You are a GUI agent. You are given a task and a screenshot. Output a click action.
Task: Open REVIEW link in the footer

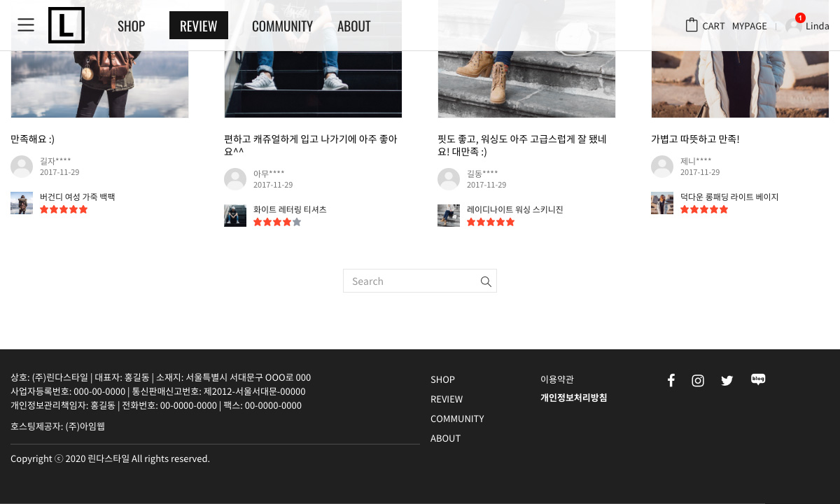click(447, 399)
